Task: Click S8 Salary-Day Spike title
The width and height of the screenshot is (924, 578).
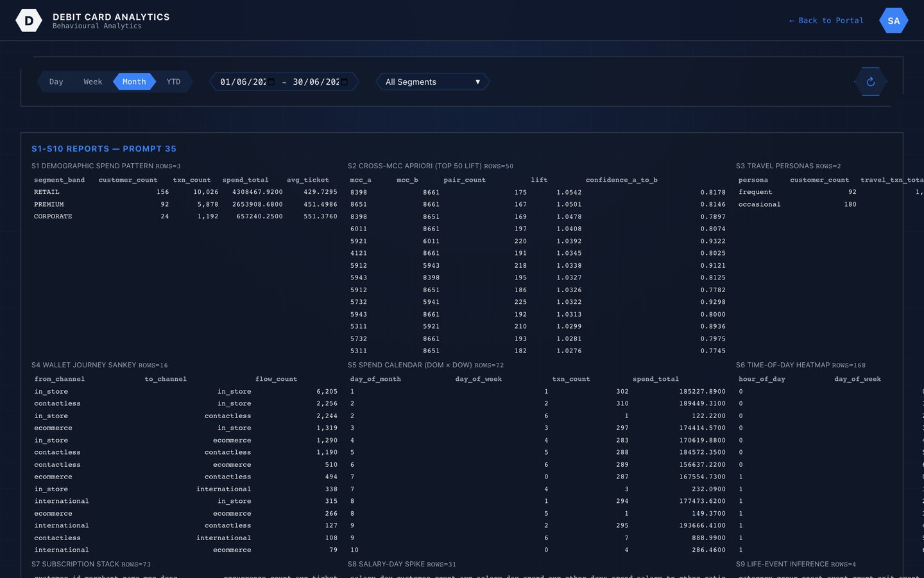Action: pos(402,564)
